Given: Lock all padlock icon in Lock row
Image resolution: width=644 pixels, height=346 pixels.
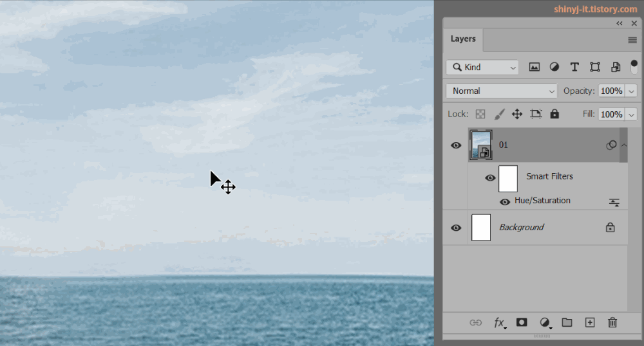Looking at the screenshot, I should point(554,114).
